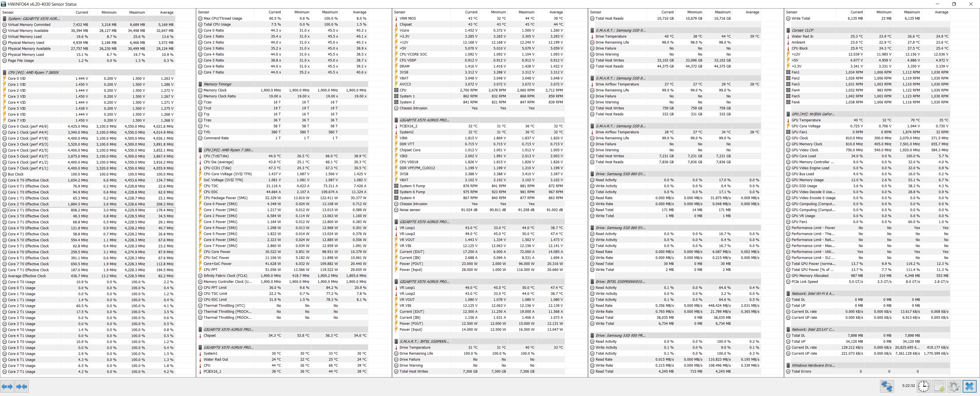Click the HWiNFO64 title bar app icon
Image resolution: width=980 pixels, height=396 pixels.
point(3,4)
